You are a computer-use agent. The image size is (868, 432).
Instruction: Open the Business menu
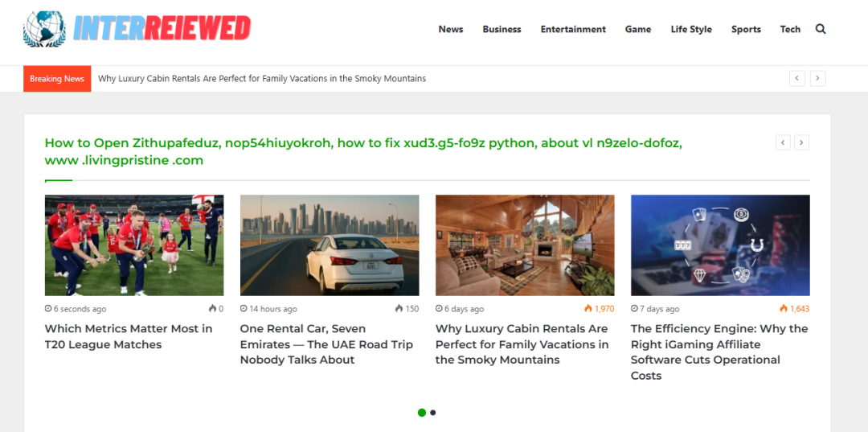point(502,29)
